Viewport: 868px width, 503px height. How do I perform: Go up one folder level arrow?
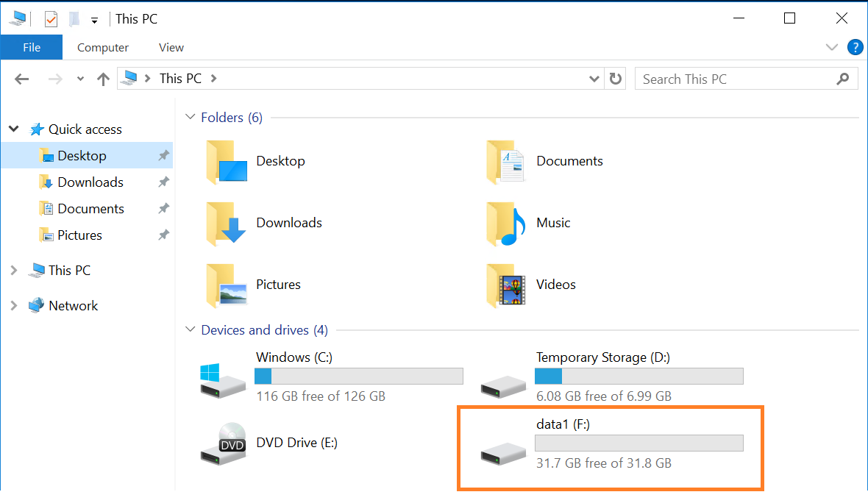103,79
